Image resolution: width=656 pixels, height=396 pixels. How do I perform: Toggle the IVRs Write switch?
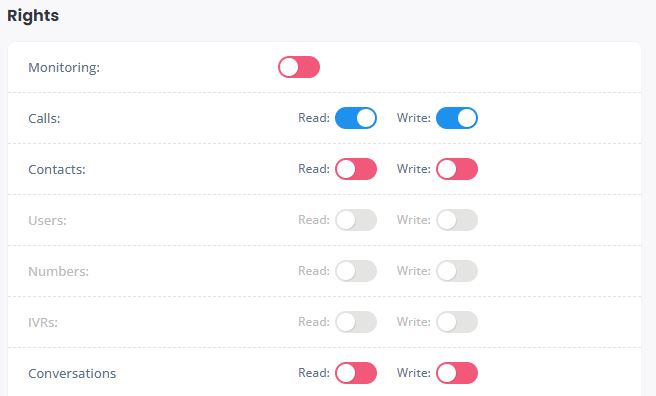pyautogui.click(x=457, y=322)
